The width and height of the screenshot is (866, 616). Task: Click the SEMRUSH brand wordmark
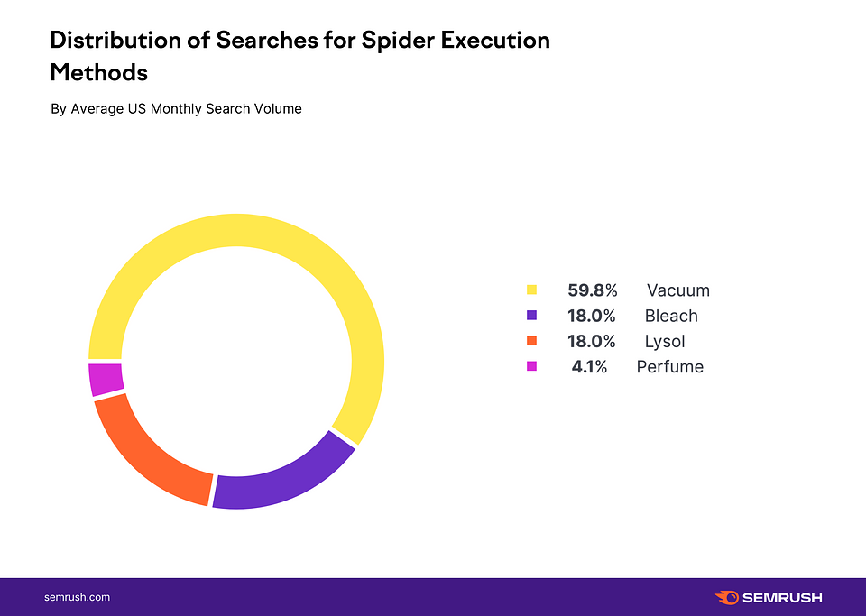[782, 597]
